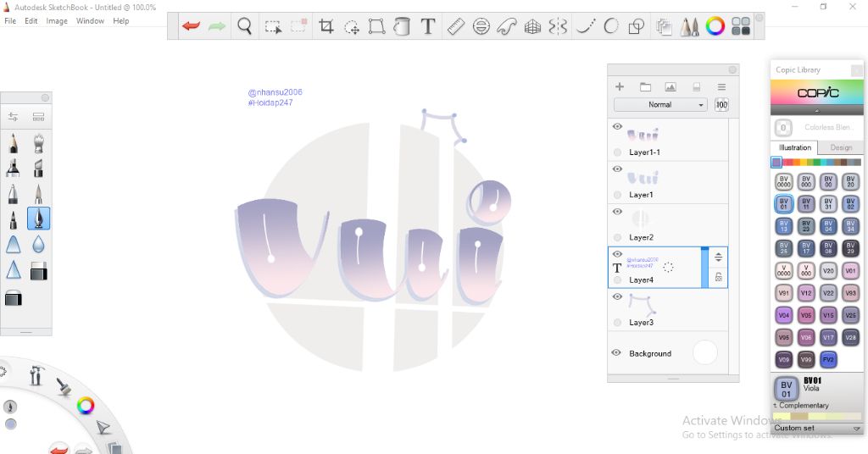This screenshot has height=454, width=868.
Task: Hide Layer1-1 with its eye icon
Action: click(x=617, y=127)
